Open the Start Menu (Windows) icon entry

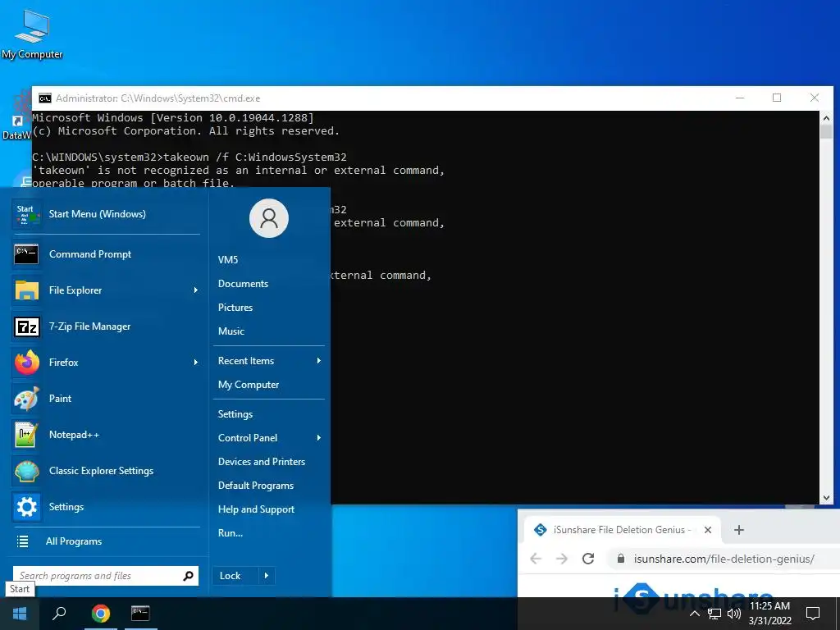click(106, 214)
